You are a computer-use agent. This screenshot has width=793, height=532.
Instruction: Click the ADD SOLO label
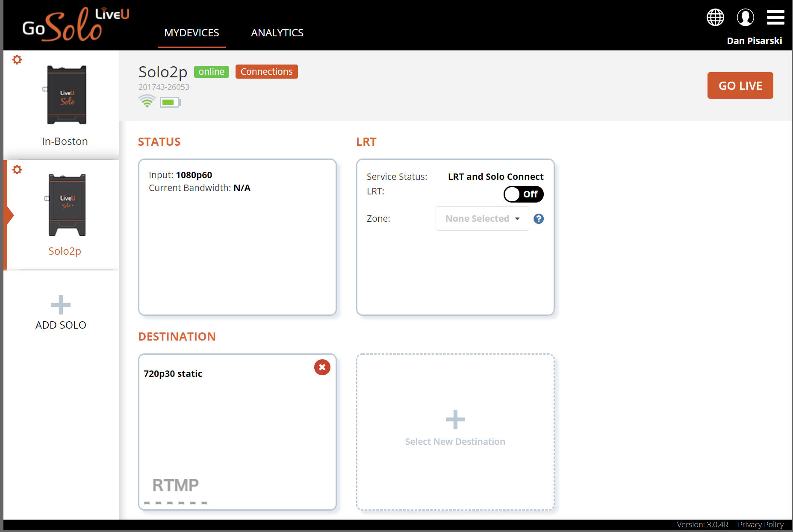pos(61,325)
